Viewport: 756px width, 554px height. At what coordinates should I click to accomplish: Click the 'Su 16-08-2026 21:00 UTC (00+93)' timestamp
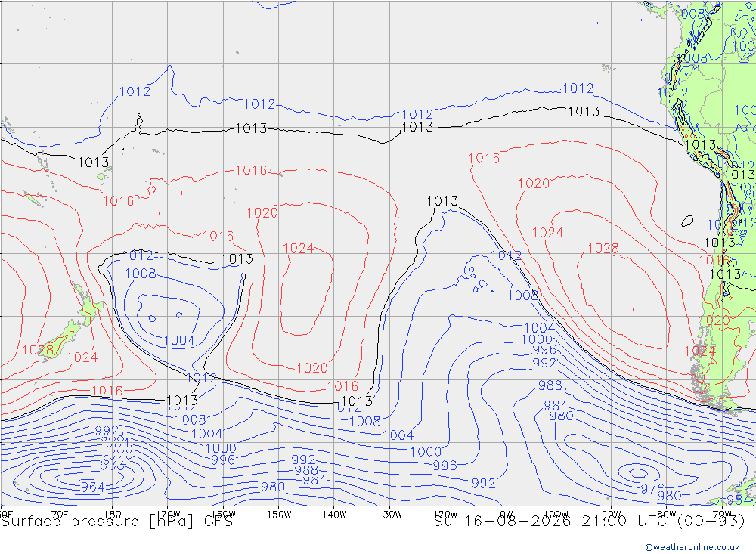tap(589, 522)
